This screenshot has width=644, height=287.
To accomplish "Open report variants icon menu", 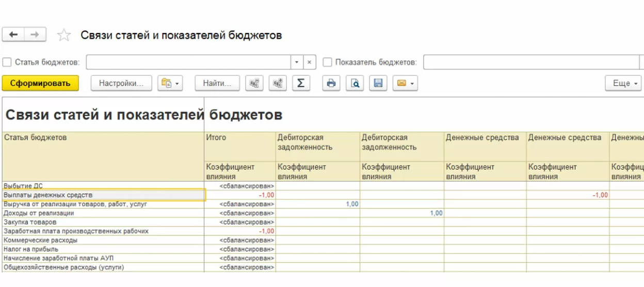I will pyautogui.click(x=170, y=83).
